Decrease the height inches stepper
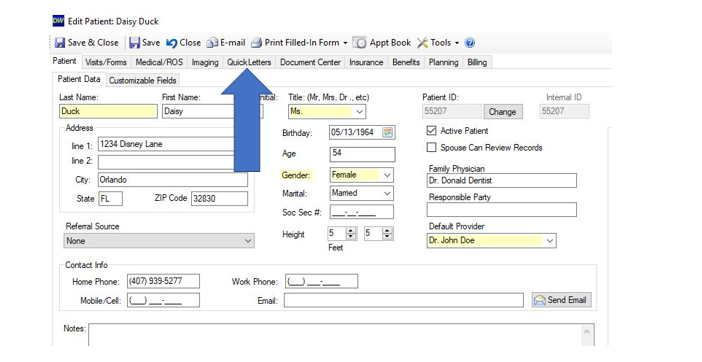 click(x=388, y=237)
